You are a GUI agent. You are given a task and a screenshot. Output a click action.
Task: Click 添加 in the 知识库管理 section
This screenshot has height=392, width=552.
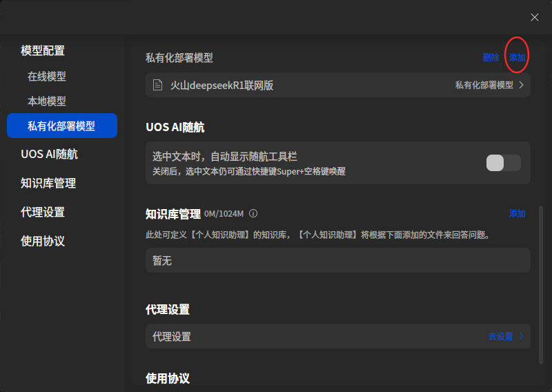click(517, 213)
